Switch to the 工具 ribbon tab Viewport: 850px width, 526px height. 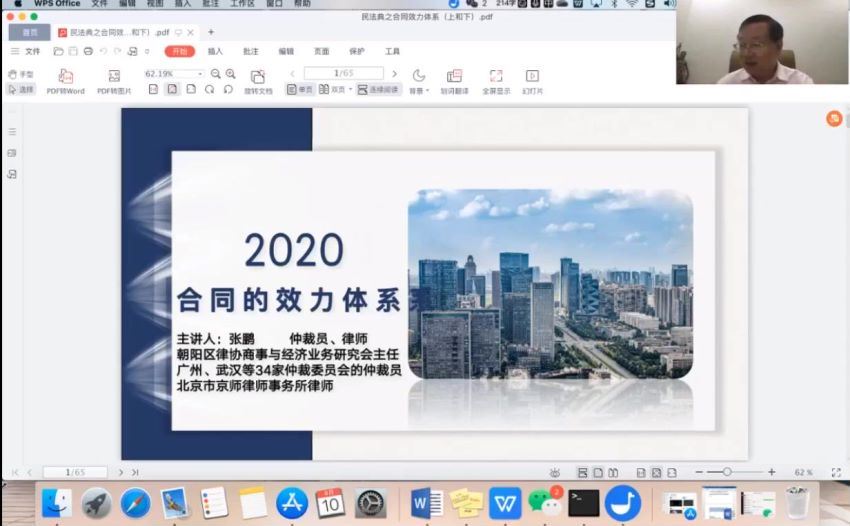392,52
